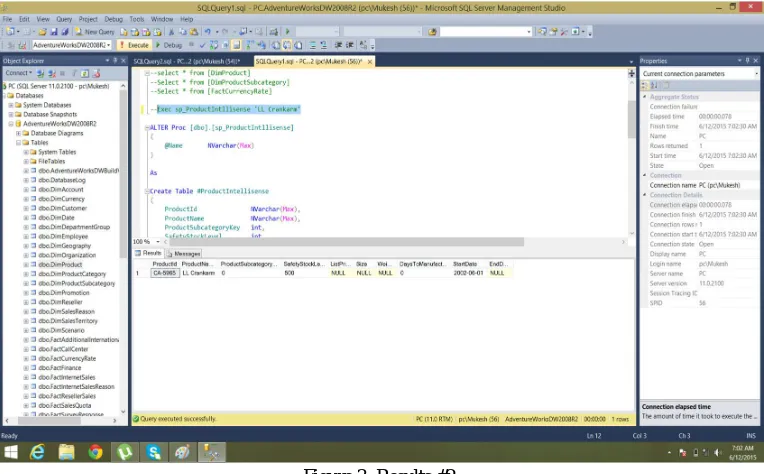Viewport: 764px width, 474px height.
Task: Toggle the IntelliSense Enabled button
Action: [236, 45]
